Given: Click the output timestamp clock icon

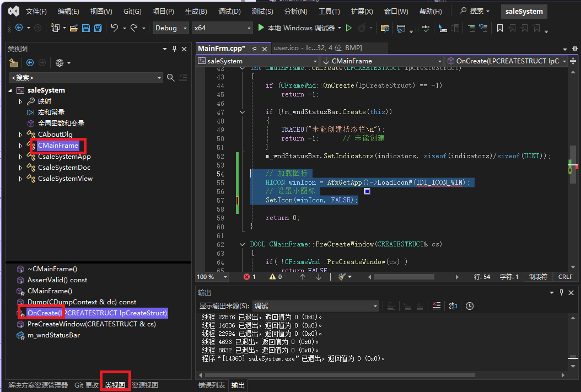Looking at the screenshot, I should click(x=470, y=306).
